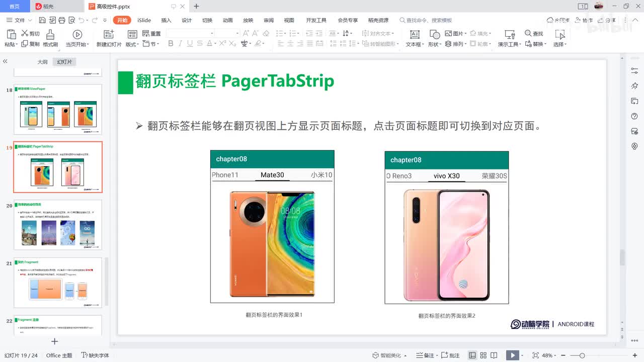644x362 pixels.
Task: Toggle Superscript (X²) formatting
Action: (x=222, y=44)
